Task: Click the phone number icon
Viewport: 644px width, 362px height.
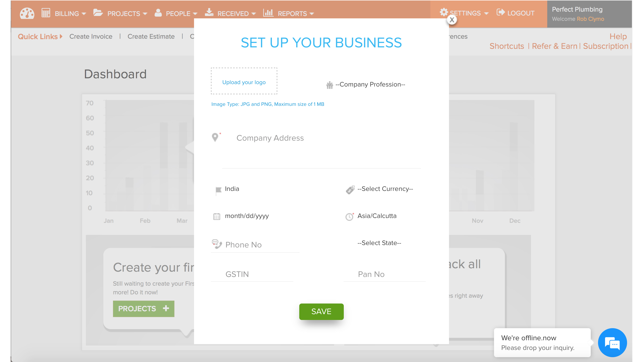Action: (x=217, y=244)
